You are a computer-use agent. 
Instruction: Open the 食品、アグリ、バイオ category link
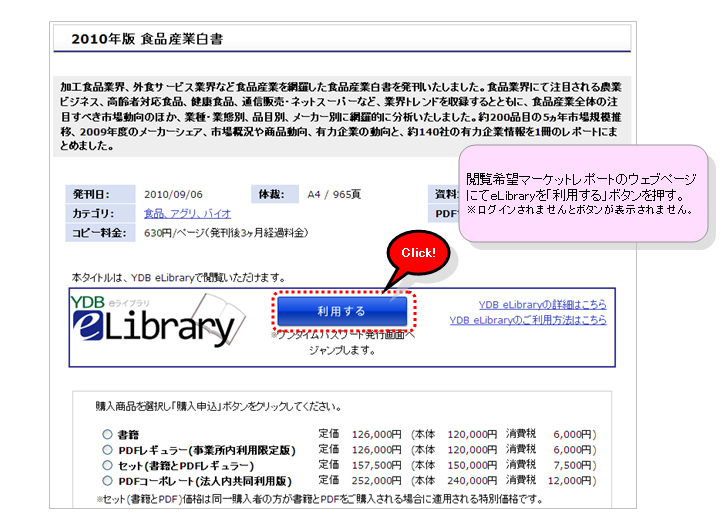click(x=187, y=213)
